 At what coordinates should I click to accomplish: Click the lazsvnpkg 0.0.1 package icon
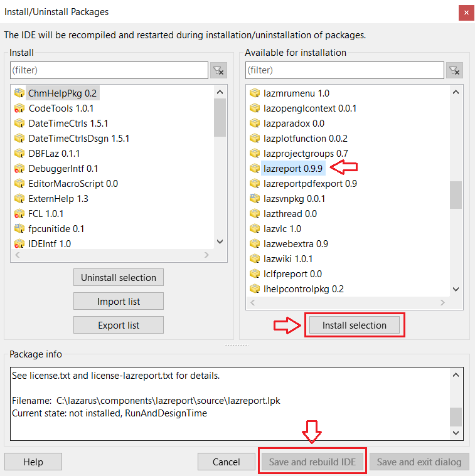[254, 198]
